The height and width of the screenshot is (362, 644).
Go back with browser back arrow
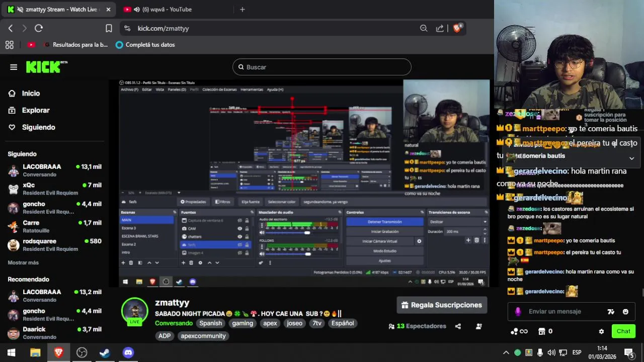point(11,28)
